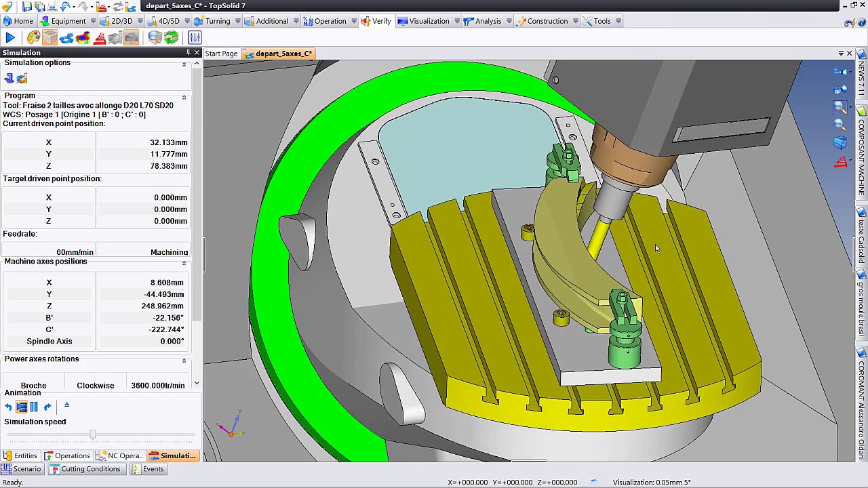Click the red stacked layers viewport icon

point(840,162)
